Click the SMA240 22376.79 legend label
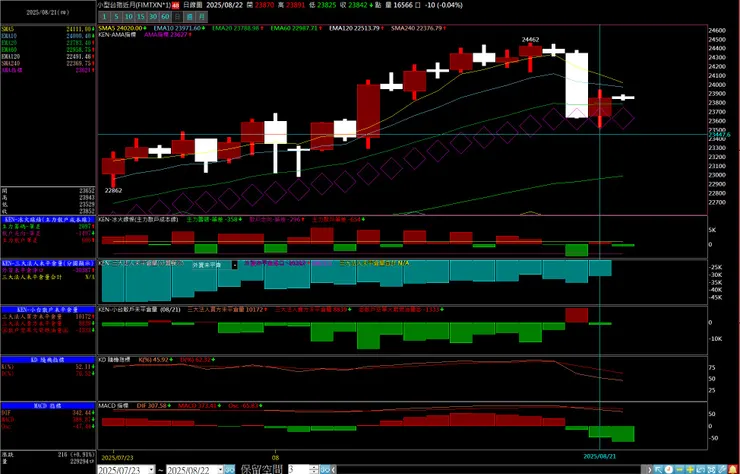Viewport: 740px width, 474px height. click(418, 28)
